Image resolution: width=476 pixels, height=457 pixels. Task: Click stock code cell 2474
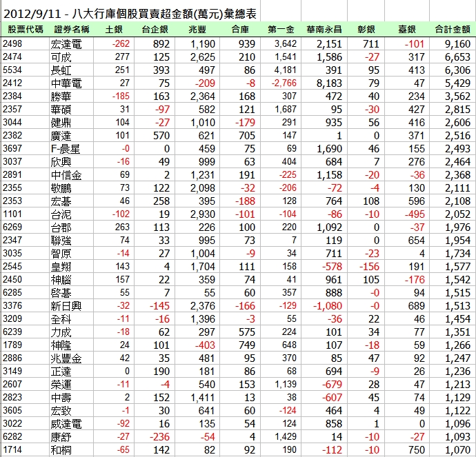pyautogui.click(x=12, y=57)
